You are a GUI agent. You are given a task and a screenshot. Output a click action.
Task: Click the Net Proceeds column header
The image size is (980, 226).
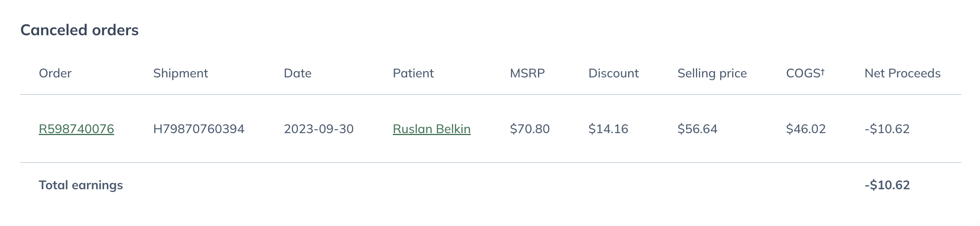[902, 73]
